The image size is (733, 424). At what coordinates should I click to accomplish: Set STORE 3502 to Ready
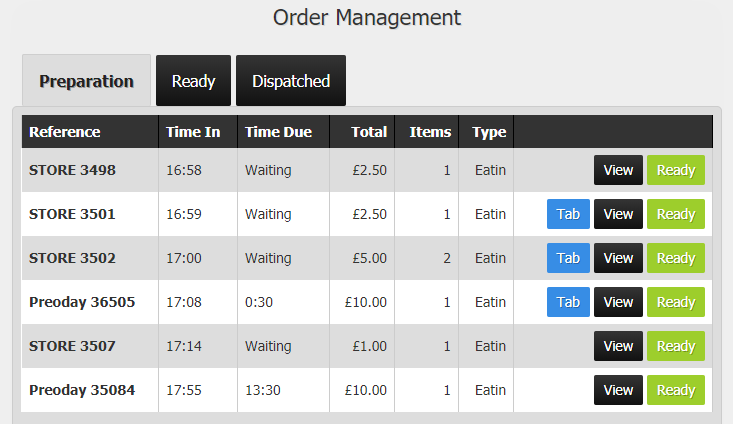(x=676, y=258)
